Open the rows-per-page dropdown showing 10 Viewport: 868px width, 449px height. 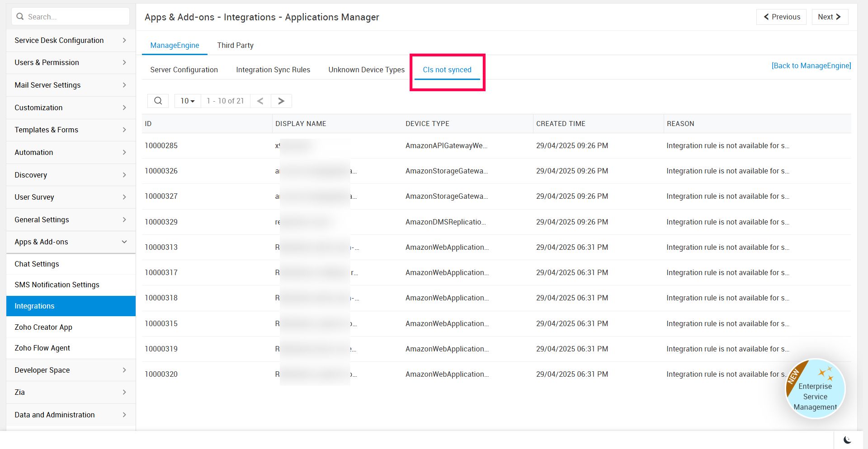[x=188, y=101]
